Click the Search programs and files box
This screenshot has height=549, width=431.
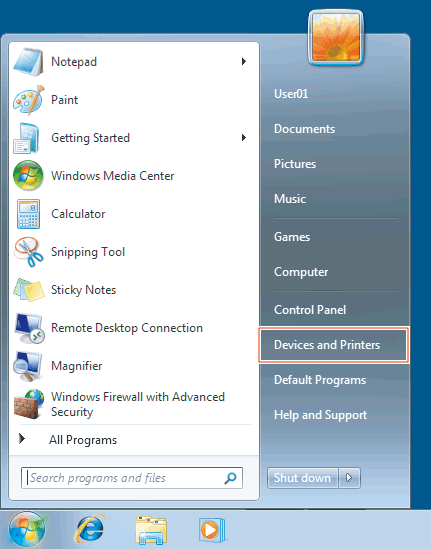tap(132, 478)
